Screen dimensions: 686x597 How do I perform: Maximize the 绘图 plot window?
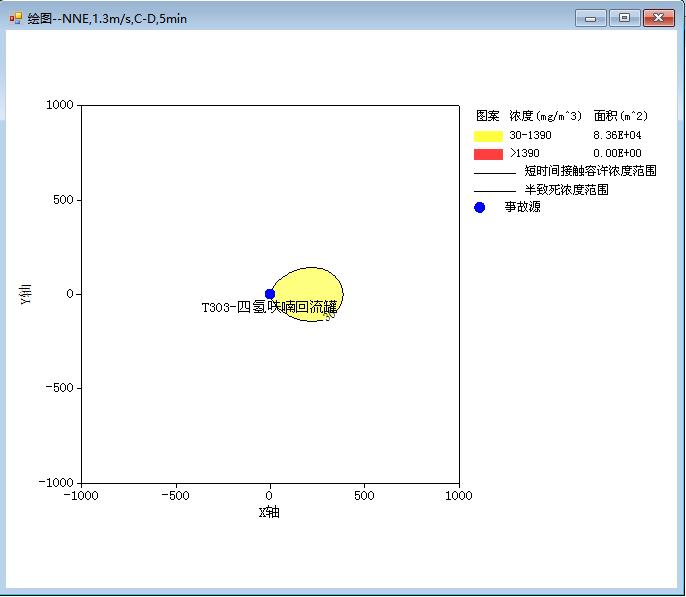click(x=624, y=18)
